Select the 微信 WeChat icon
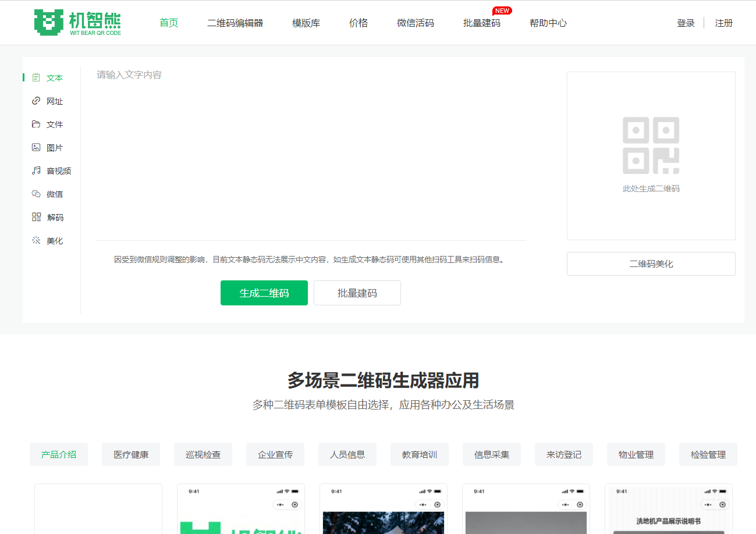This screenshot has width=756, height=534. 36,194
